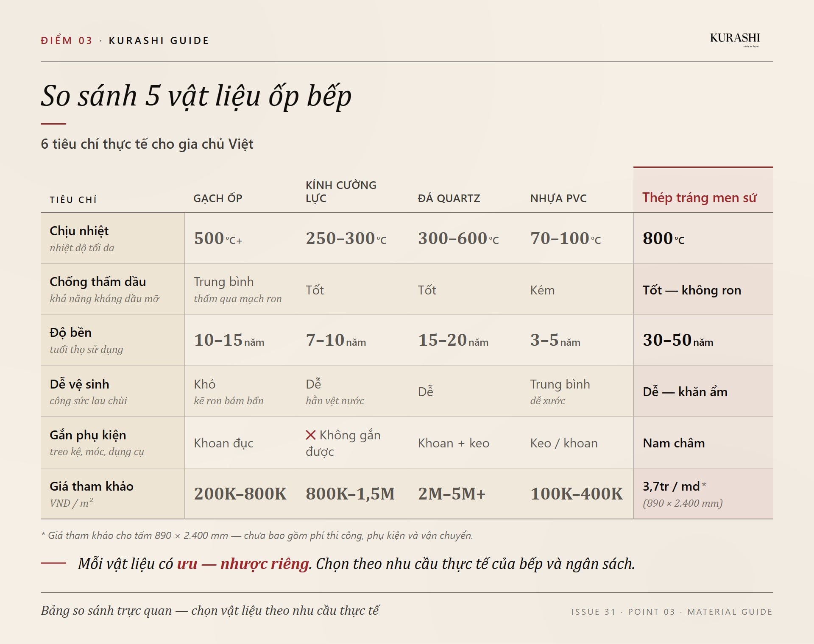Screen dimensions: 814x644
Task: Click the '15–20 năm' durability cell
Action: point(453,340)
